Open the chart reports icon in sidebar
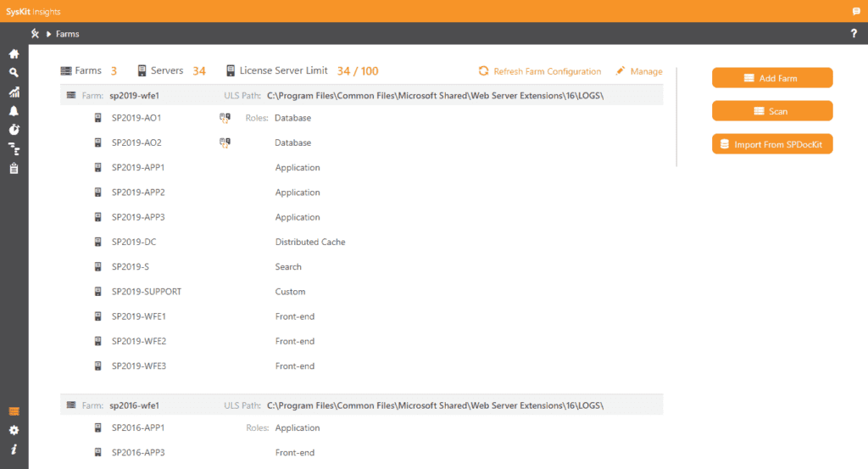The image size is (868, 469). (14, 92)
